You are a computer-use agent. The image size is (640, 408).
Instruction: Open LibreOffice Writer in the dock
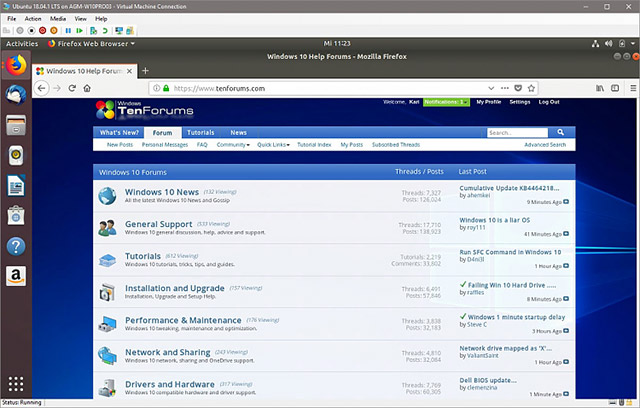pyautogui.click(x=16, y=185)
